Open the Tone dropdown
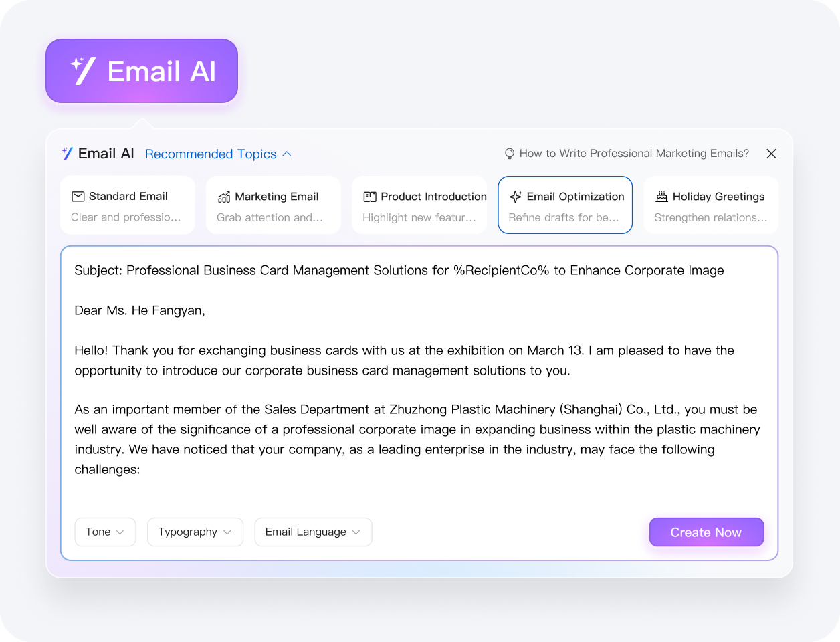This screenshot has height=642, width=840. pyautogui.click(x=105, y=532)
